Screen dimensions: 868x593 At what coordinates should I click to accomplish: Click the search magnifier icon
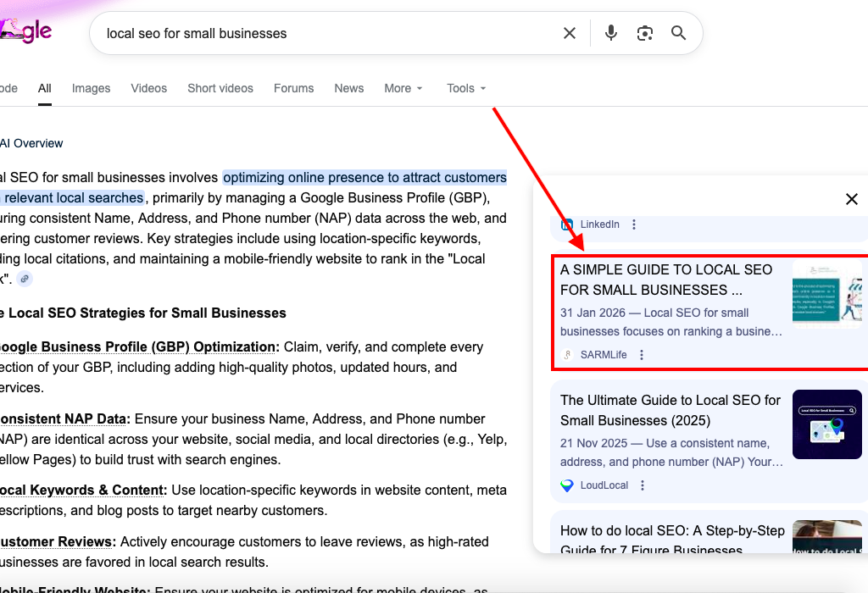coord(677,32)
